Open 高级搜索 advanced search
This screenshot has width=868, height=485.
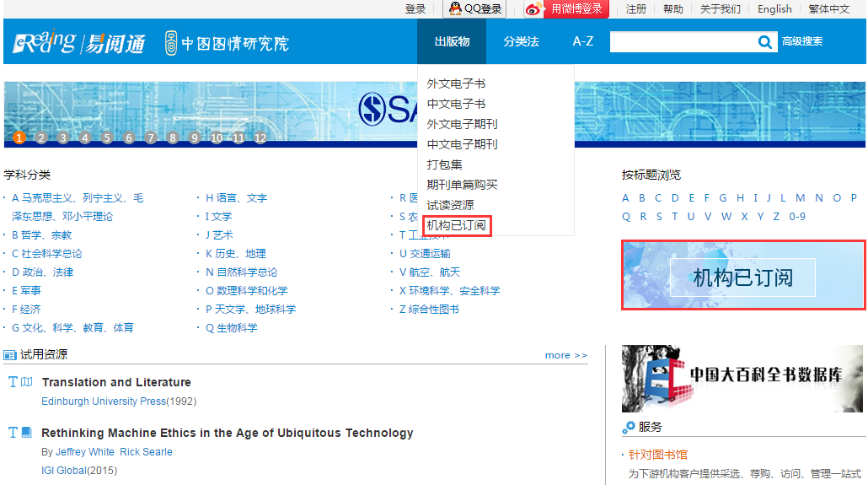802,41
